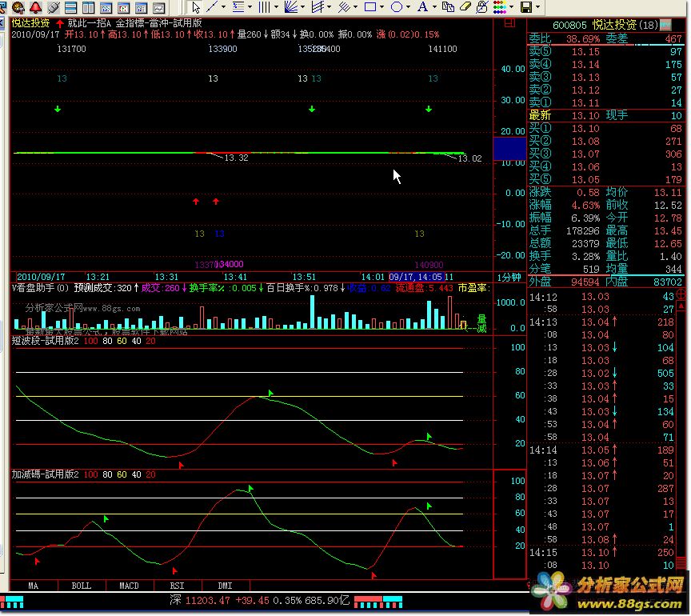The height and width of the screenshot is (616, 691).
Task: Select the arrow pointer cursor tool
Action: (x=196, y=7)
